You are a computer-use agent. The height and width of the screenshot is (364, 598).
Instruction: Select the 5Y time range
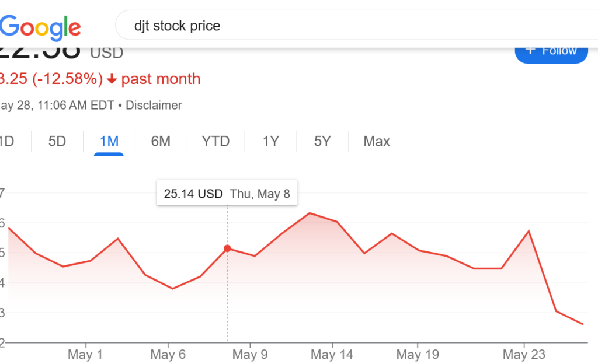(322, 141)
